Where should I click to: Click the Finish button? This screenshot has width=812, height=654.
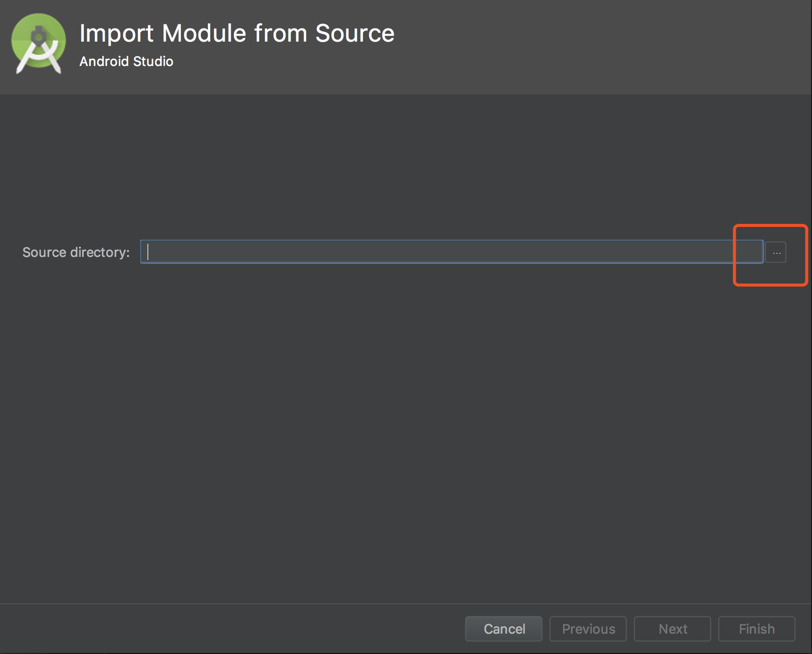[x=756, y=629]
